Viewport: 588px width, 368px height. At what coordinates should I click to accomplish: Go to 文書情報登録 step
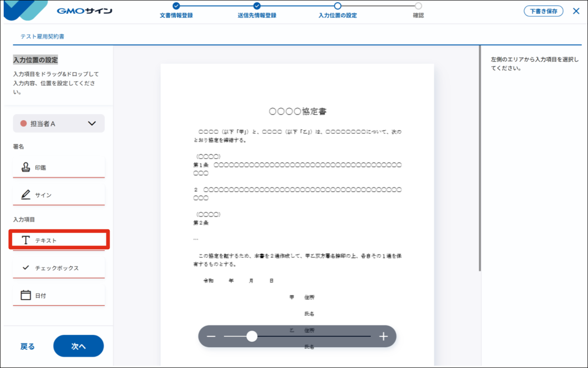(176, 6)
